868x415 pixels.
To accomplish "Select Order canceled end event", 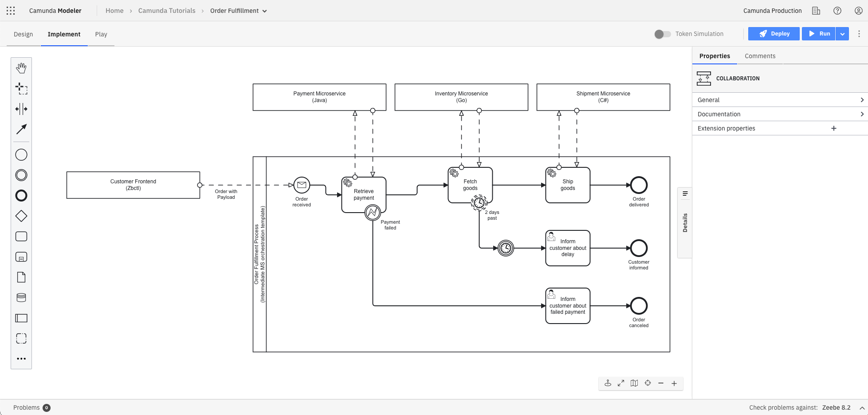I will click(x=639, y=306).
